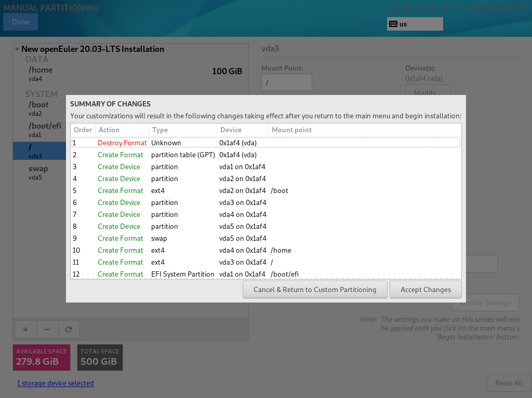Click the us keyboard layout indicator
The height and width of the screenshot is (398, 532).
[x=415, y=24]
